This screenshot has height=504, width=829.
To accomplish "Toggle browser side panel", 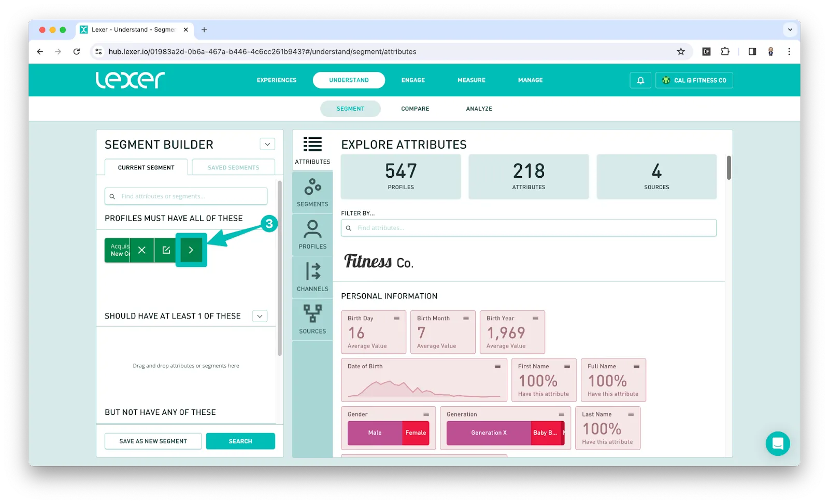I will tap(752, 51).
